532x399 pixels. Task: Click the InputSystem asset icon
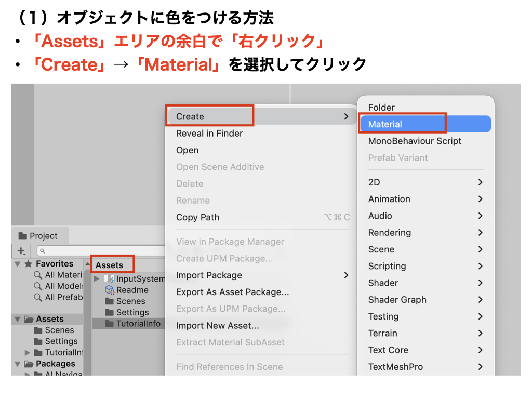[x=109, y=279]
